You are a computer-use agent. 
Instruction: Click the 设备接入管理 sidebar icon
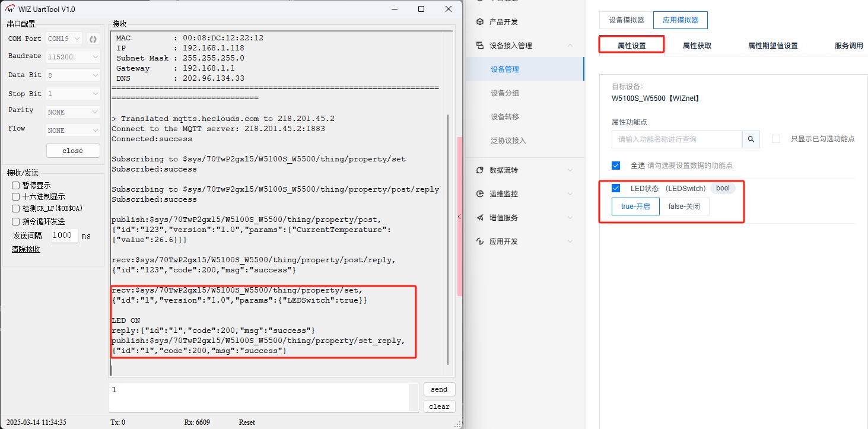point(480,46)
